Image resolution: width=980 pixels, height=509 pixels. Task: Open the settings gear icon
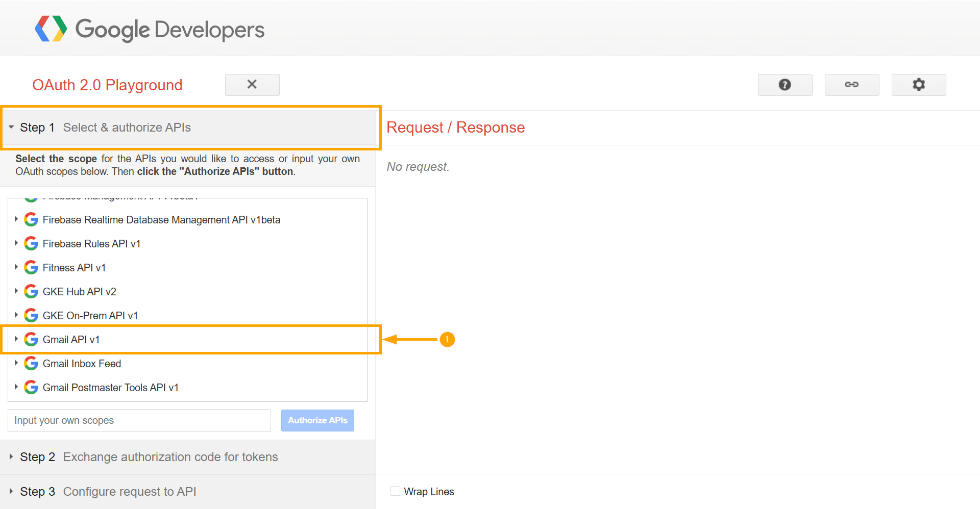pos(918,85)
